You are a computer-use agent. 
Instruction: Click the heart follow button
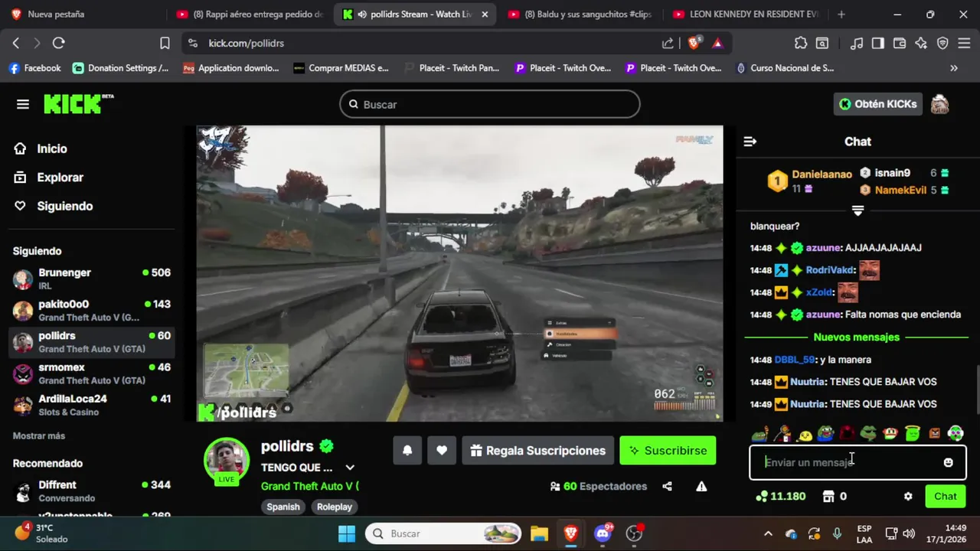coord(442,451)
